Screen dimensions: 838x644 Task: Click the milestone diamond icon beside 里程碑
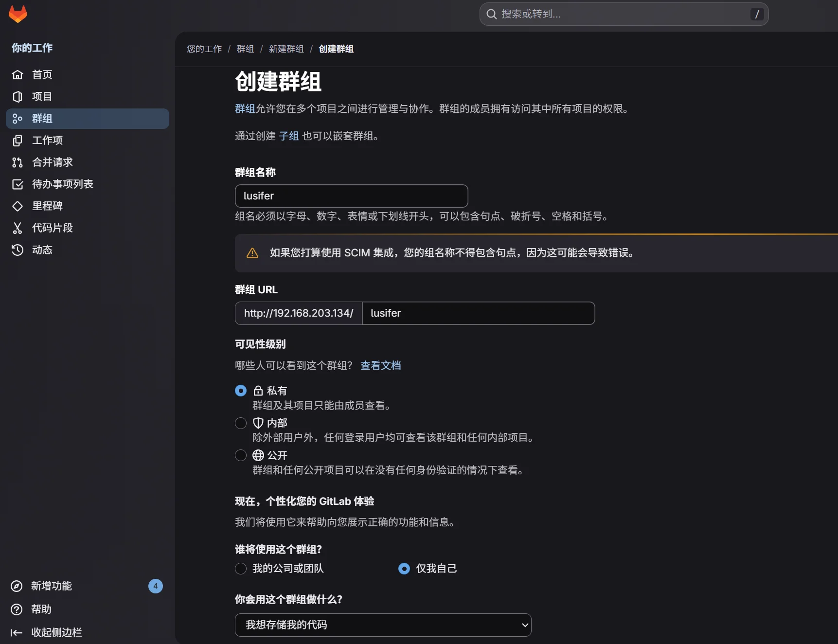pyautogui.click(x=18, y=206)
